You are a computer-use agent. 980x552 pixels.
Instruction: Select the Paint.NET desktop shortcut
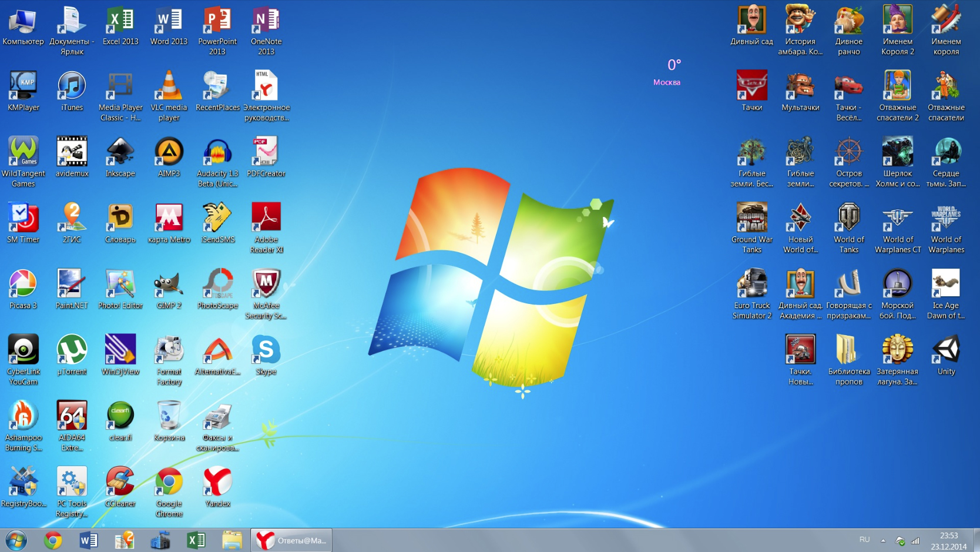(x=72, y=290)
